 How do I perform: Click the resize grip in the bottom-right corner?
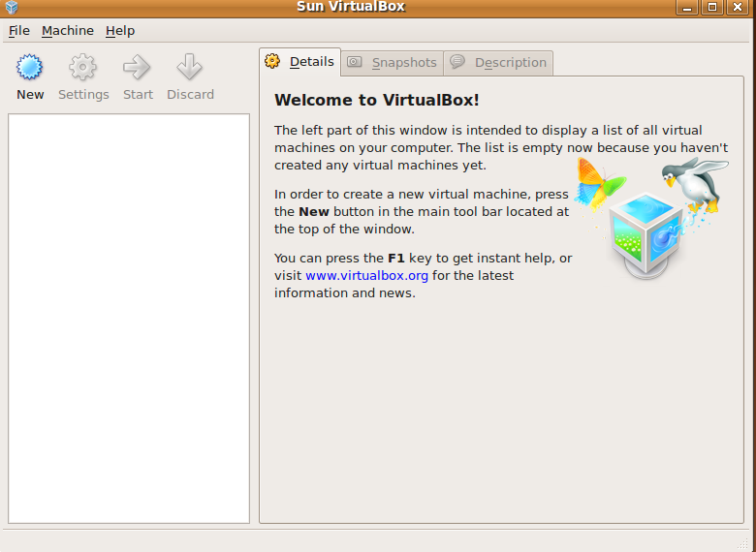coord(748,544)
